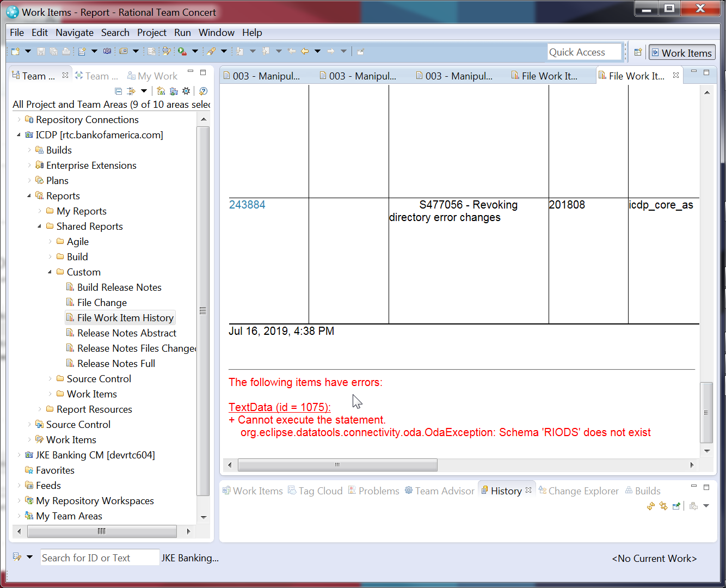Click the Favorites tree item
Viewport: 726px width, 588px height.
click(x=50, y=470)
